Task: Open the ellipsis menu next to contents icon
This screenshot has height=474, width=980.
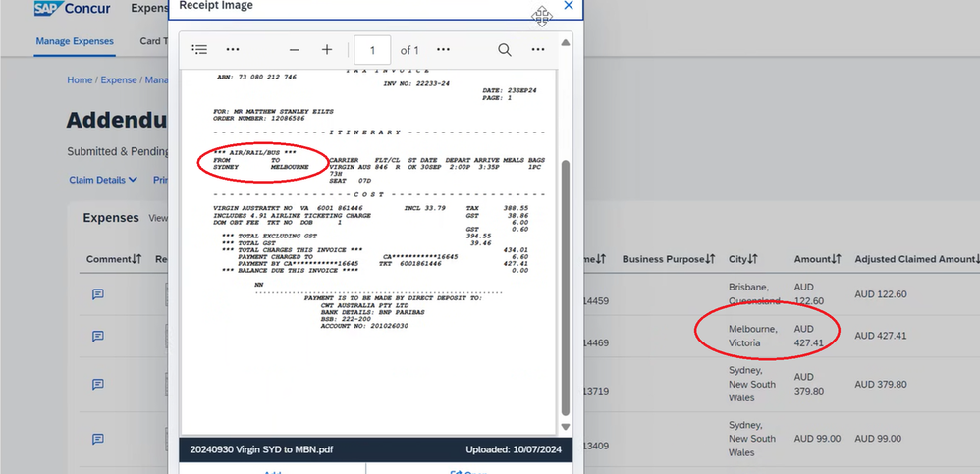Action: pos(233,50)
